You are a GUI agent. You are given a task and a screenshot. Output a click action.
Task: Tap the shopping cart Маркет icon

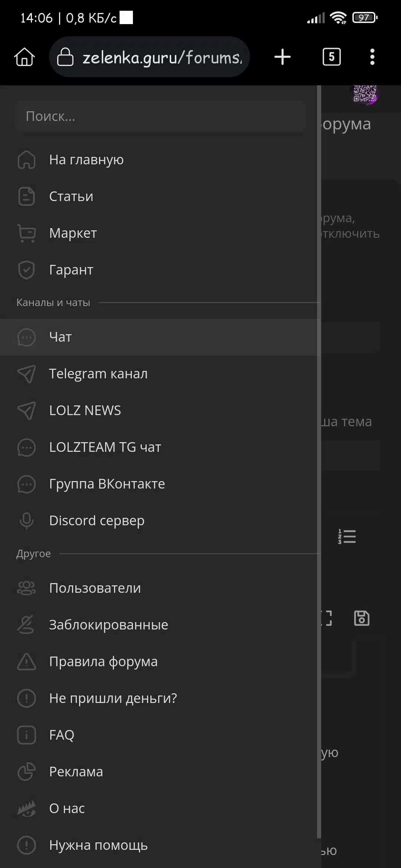pos(26,233)
